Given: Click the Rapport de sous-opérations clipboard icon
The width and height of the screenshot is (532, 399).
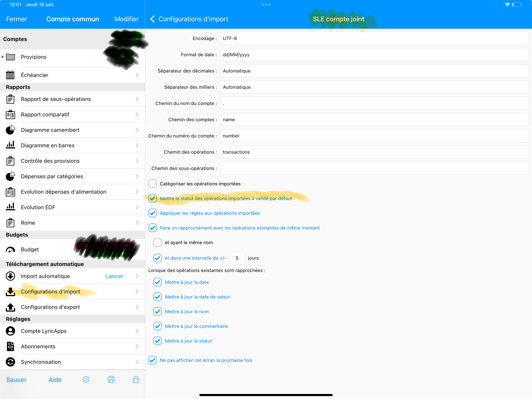Looking at the screenshot, I should 10,99.
